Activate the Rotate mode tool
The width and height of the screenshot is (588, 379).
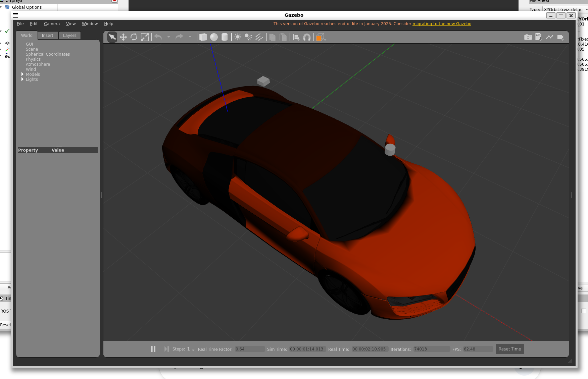click(134, 37)
